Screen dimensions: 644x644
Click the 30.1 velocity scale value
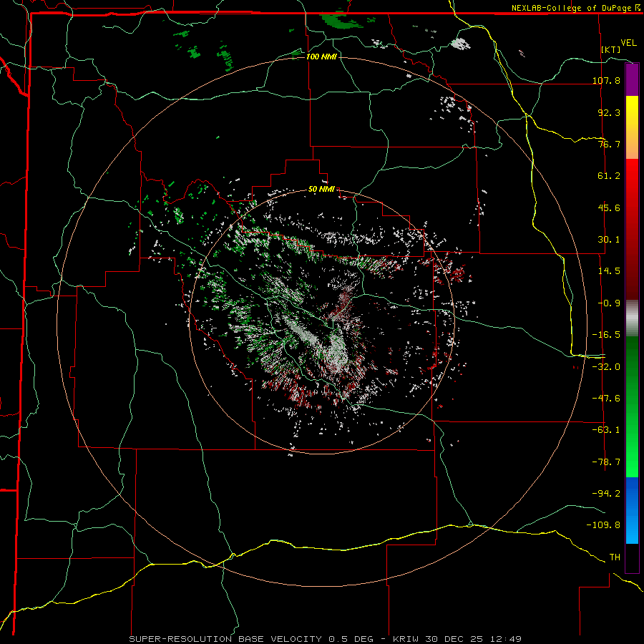tap(609, 240)
